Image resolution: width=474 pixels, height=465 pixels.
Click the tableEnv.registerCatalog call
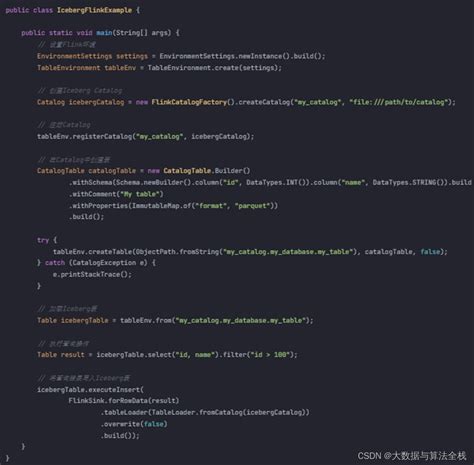point(145,136)
